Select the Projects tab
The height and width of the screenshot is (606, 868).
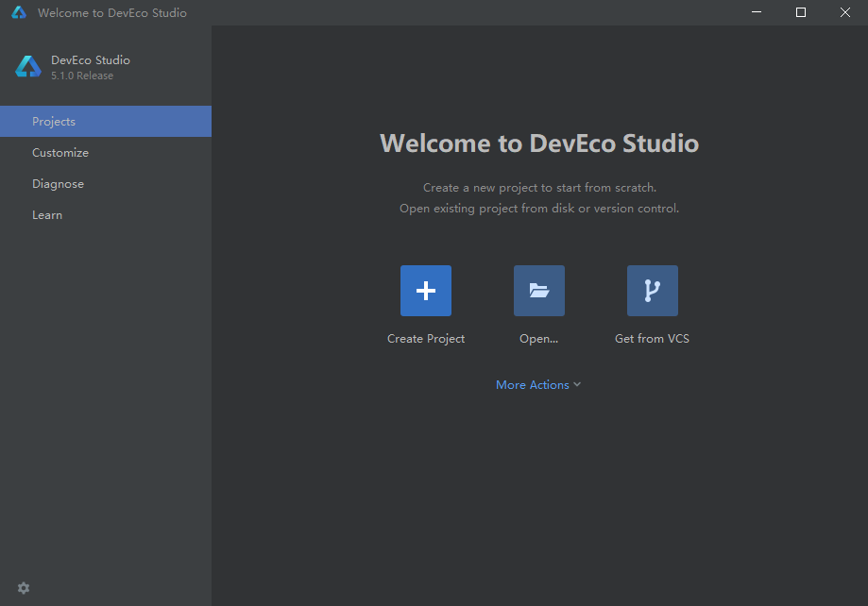tap(106, 121)
